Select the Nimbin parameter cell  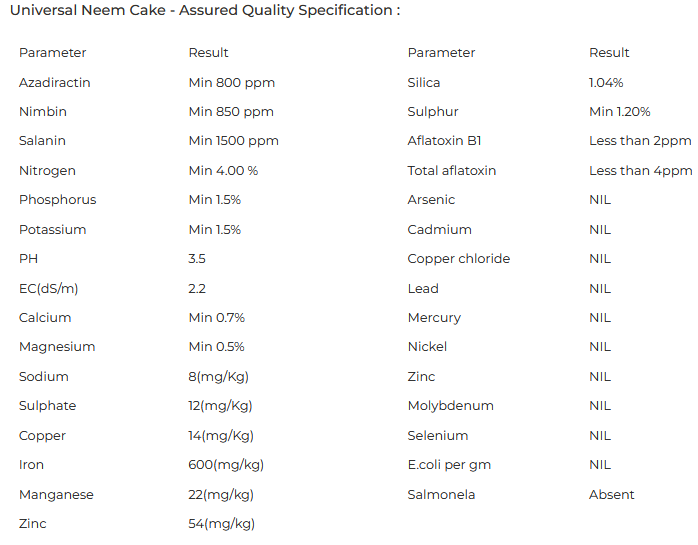[43, 111]
